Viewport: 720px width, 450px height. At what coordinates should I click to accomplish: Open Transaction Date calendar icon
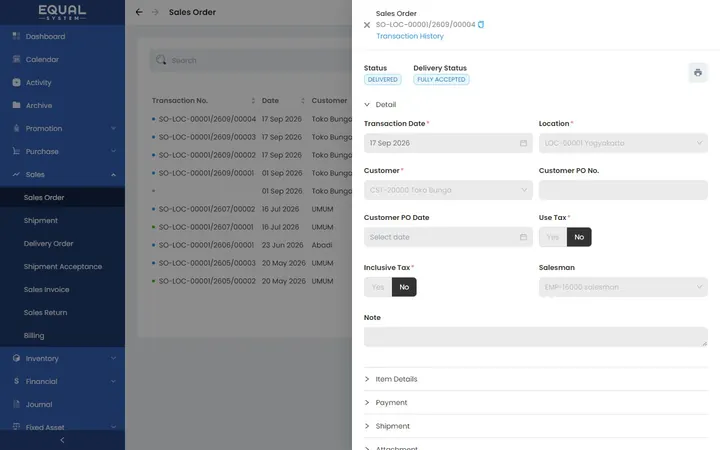coord(523,143)
